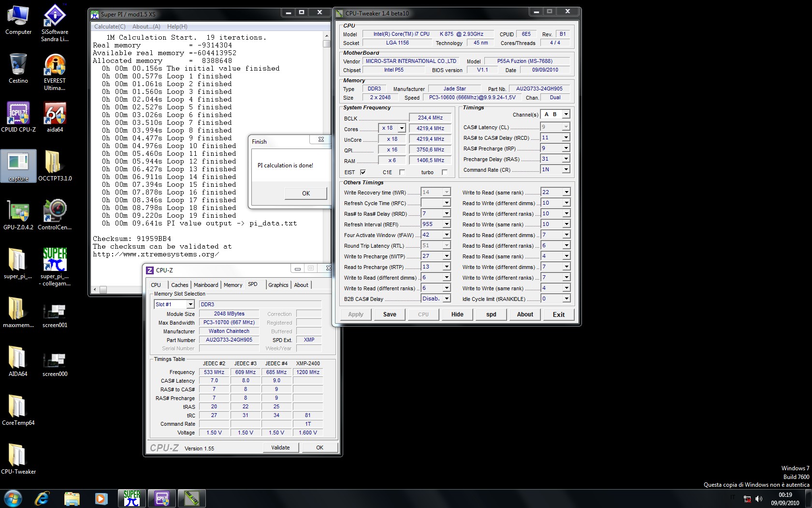This screenshot has width=812, height=508.
Task: Open screen000 image file
Action: (55, 364)
